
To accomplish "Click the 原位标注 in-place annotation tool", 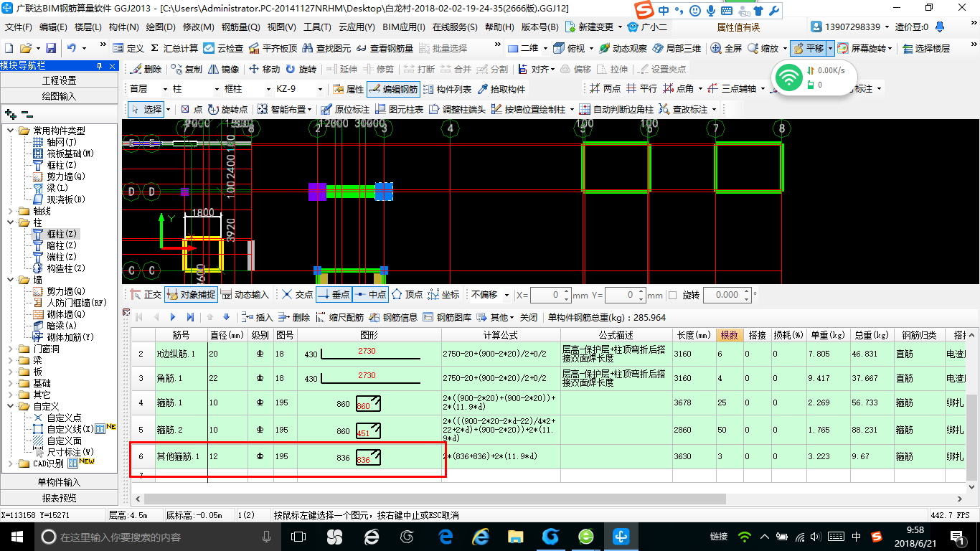I will pyautogui.click(x=346, y=109).
